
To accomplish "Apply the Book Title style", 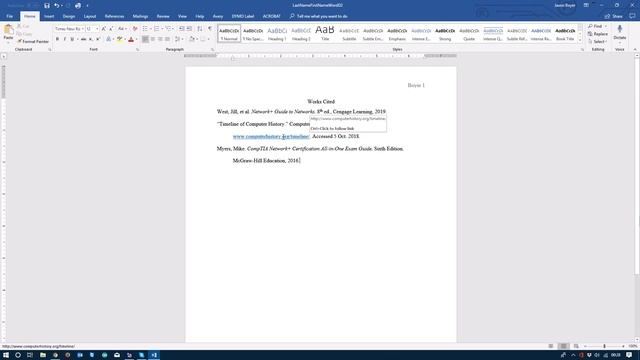I will [565, 33].
